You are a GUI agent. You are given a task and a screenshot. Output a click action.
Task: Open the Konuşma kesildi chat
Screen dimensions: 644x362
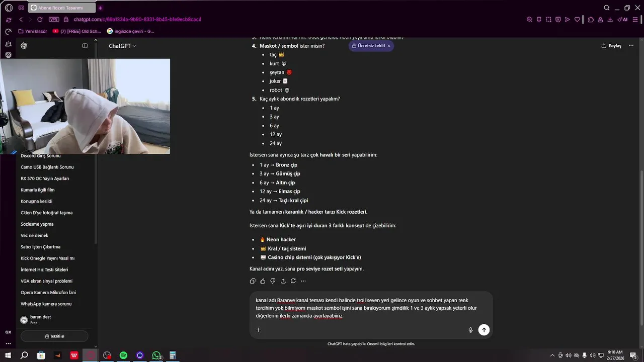(36, 201)
